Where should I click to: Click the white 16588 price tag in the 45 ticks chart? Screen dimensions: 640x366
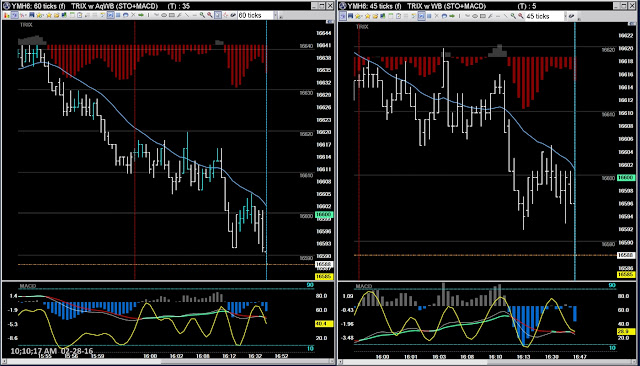(x=625, y=255)
